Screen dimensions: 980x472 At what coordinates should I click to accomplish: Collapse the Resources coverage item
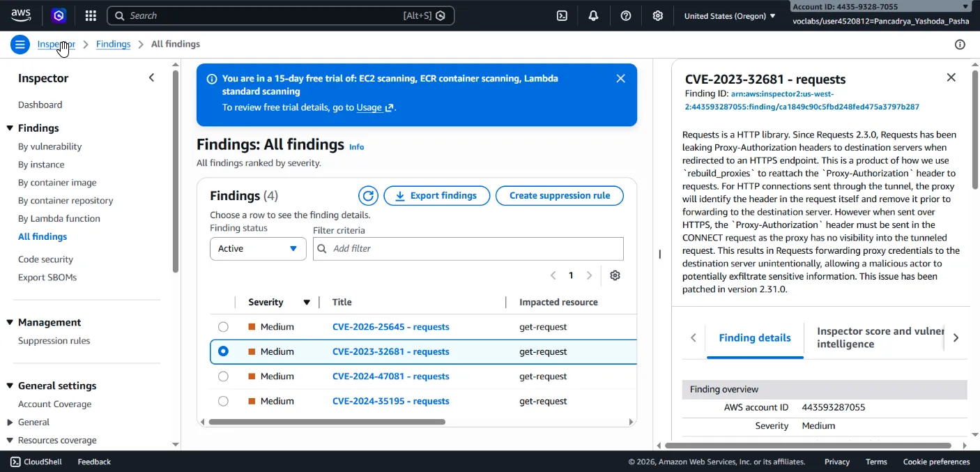pyautogui.click(x=10, y=440)
